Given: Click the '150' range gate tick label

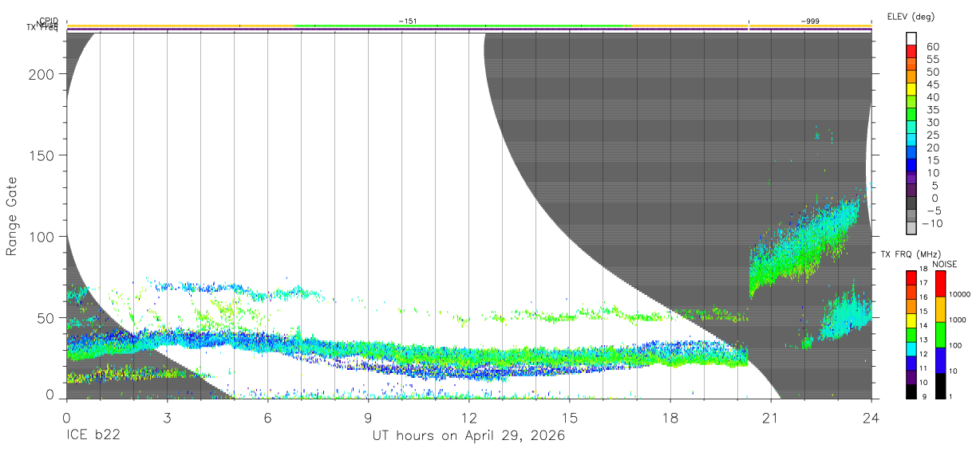Looking at the screenshot, I should pos(42,155).
